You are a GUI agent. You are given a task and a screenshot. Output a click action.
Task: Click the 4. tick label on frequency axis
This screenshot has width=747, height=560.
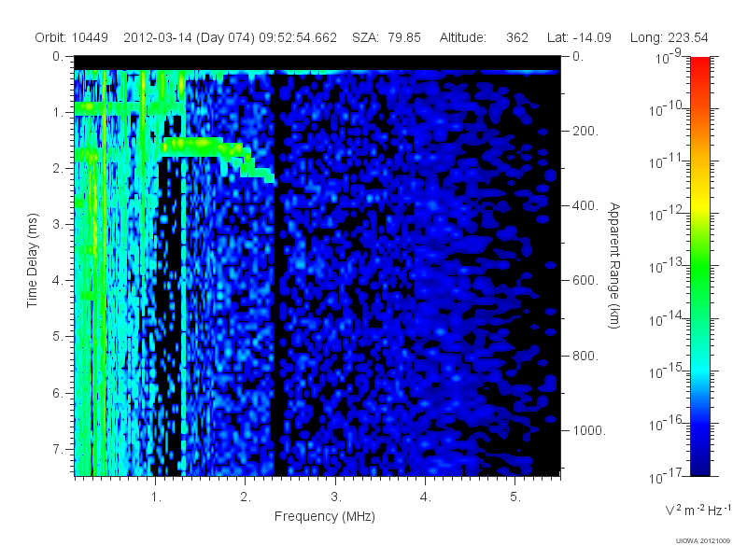click(x=426, y=497)
